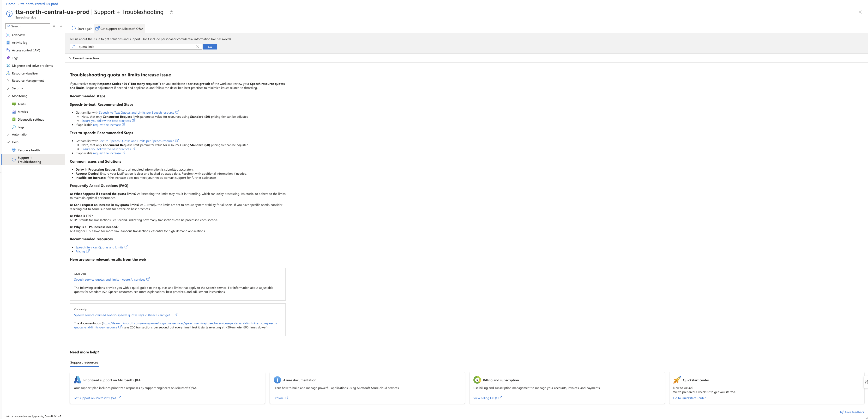This screenshot has width=868, height=419.
Task: Open Resource health heart icon
Action: point(14,150)
